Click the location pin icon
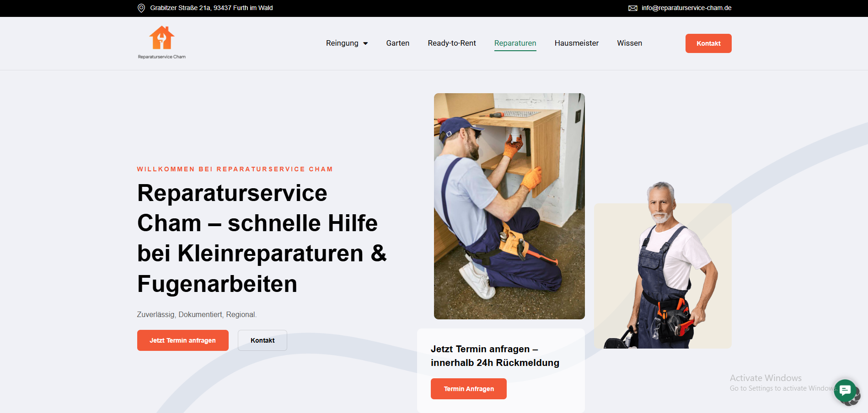868x413 pixels. click(141, 8)
